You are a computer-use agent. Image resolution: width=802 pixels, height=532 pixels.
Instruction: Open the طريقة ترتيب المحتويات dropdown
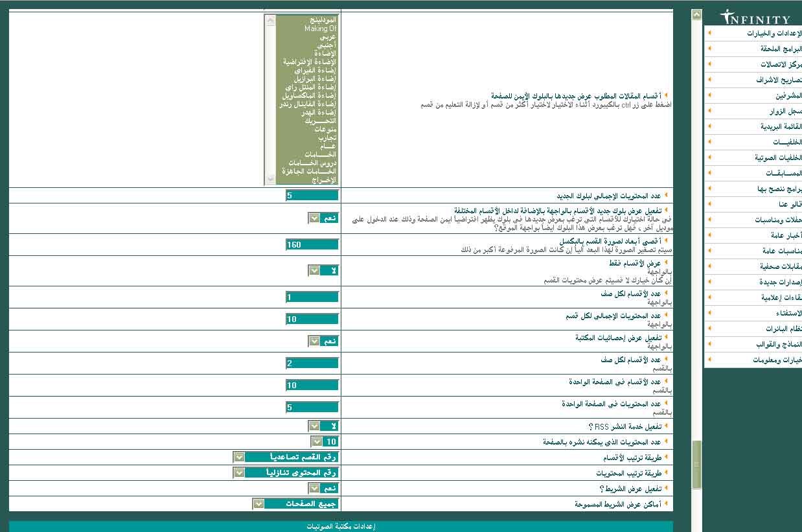pos(286,472)
